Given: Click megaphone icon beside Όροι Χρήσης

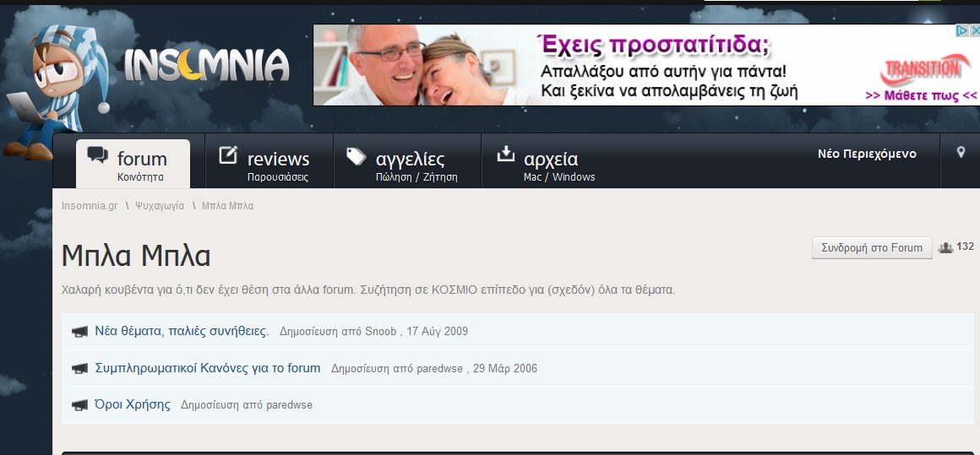Looking at the screenshot, I should click(x=79, y=406).
